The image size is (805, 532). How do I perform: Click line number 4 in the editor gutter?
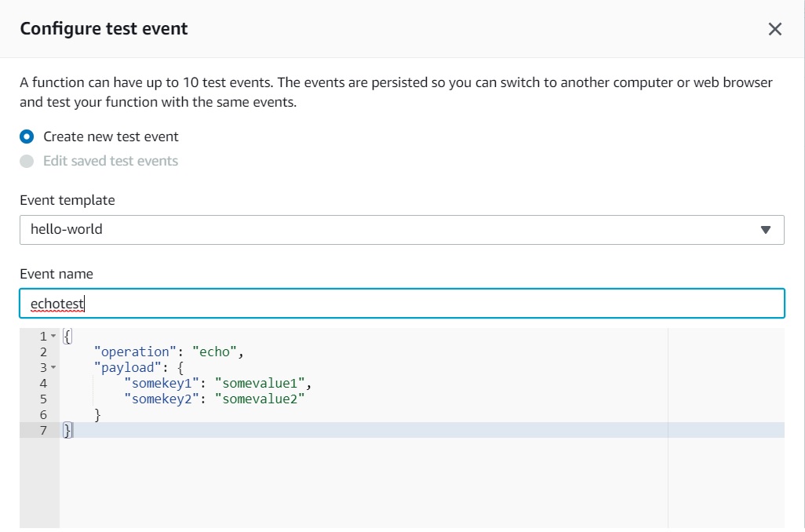[x=43, y=384]
